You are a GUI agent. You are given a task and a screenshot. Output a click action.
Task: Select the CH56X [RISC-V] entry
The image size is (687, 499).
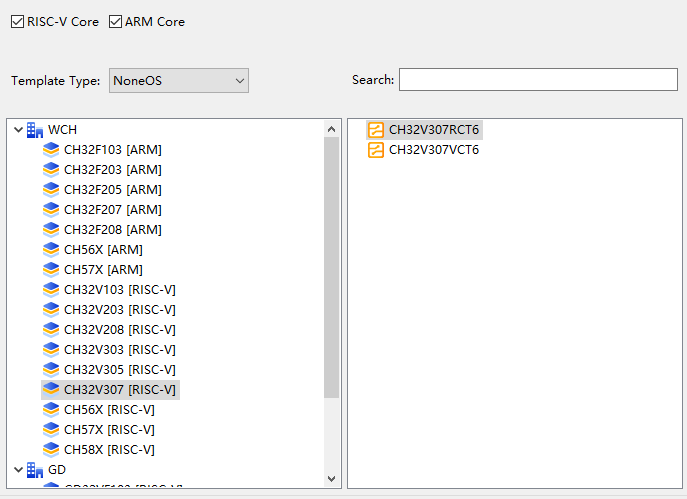(109, 410)
